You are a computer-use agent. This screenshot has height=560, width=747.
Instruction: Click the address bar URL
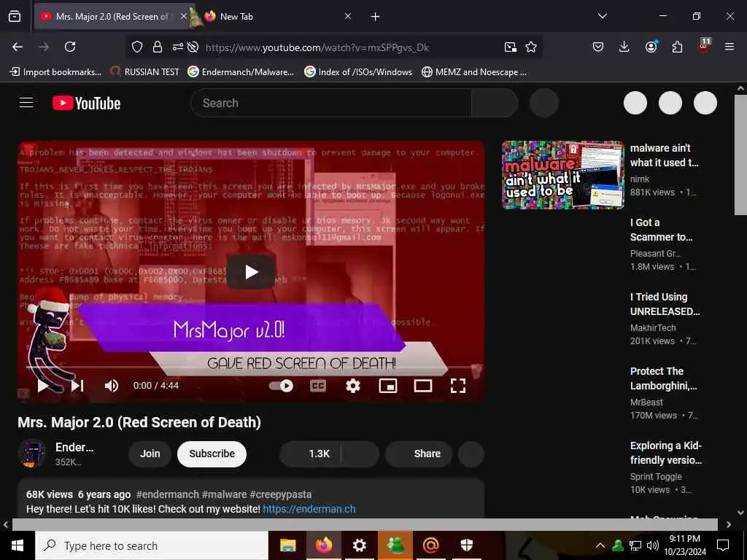(317, 47)
